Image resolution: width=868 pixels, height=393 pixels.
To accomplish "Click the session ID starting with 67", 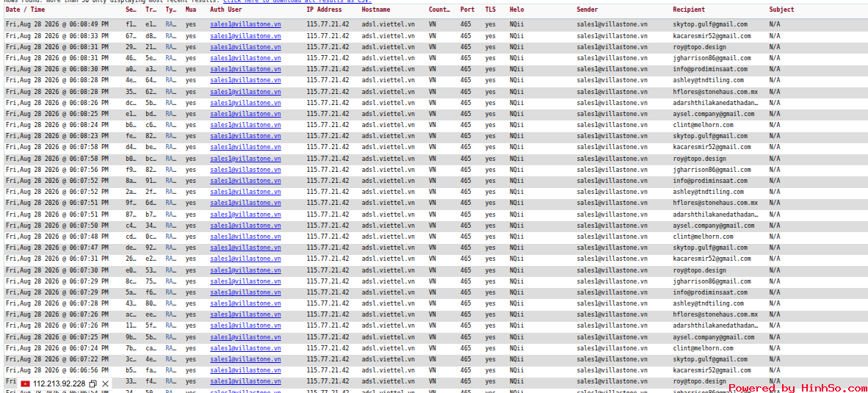I will point(131,35).
